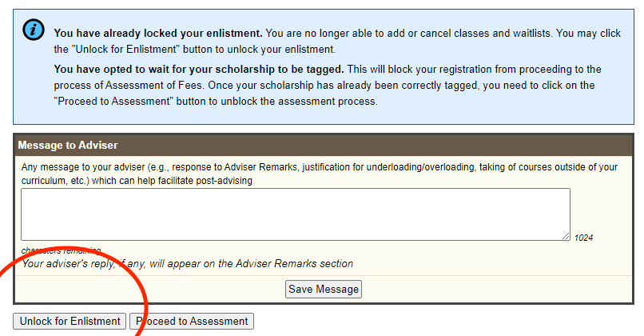Click 'Adviser Remarks section' in italic note
This screenshot has width=644, height=336.
[x=294, y=264]
